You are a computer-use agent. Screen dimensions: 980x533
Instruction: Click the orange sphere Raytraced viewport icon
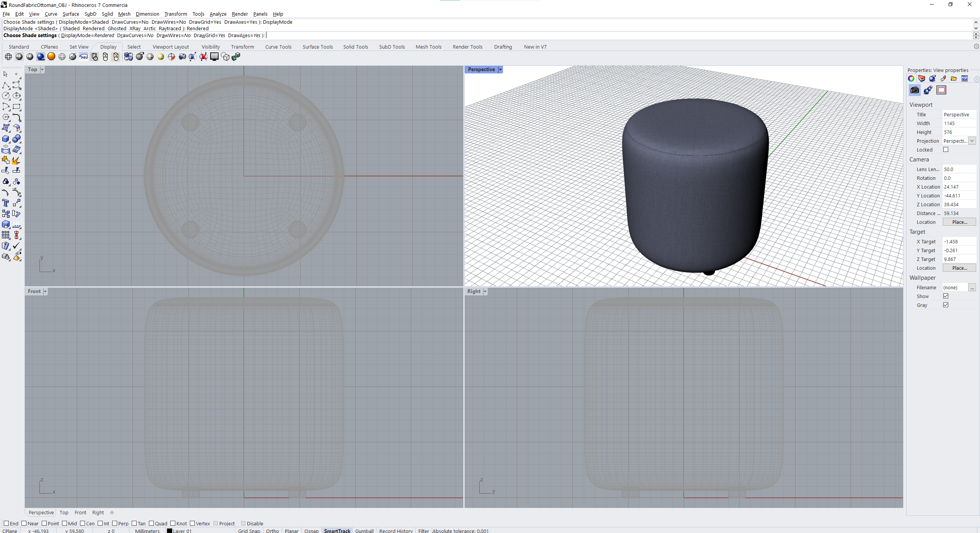(51, 57)
